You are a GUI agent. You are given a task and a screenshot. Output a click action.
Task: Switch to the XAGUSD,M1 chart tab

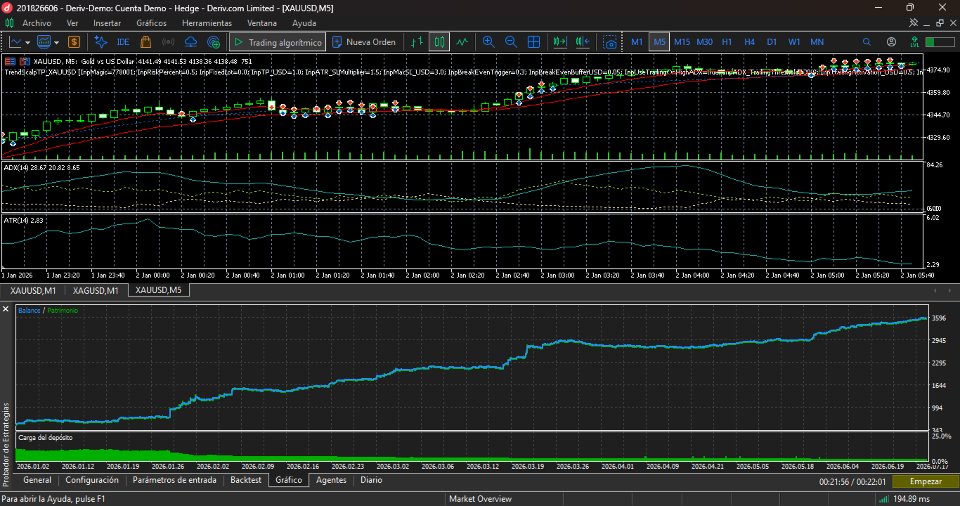(x=96, y=290)
